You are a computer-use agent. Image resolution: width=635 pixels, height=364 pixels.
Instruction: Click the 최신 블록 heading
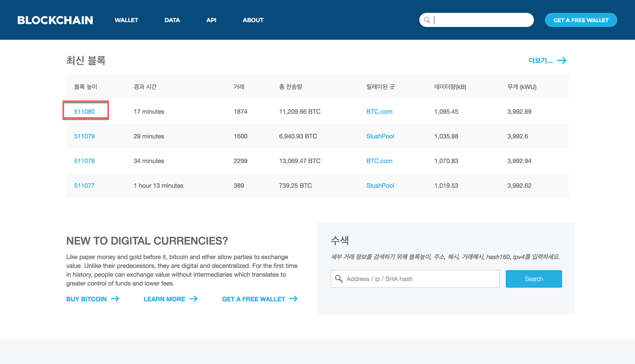[x=86, y=60]
